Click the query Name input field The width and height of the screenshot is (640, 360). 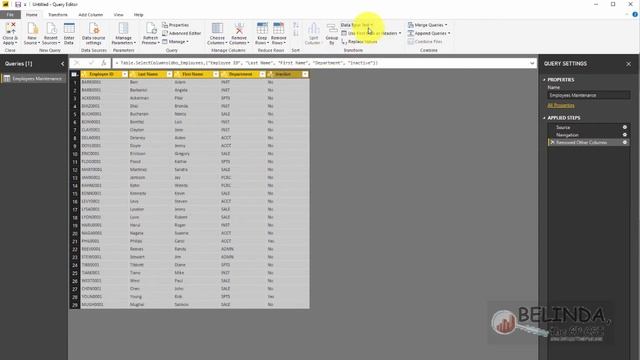(589, 95)
